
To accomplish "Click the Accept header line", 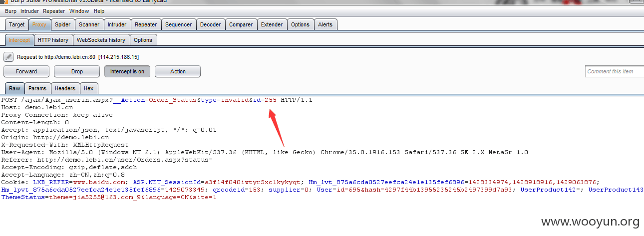I will point(109,130).
